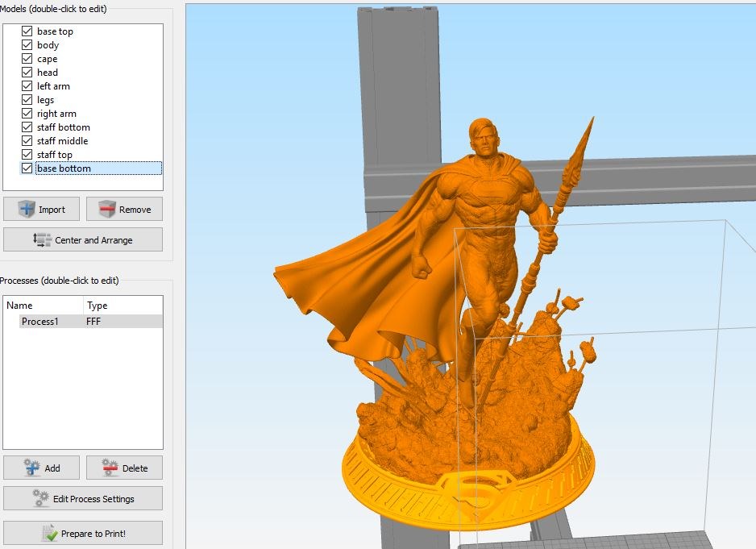Toggle the staff middle checkbox
Screen dimensions: 756x549
[x=27, y=141]
